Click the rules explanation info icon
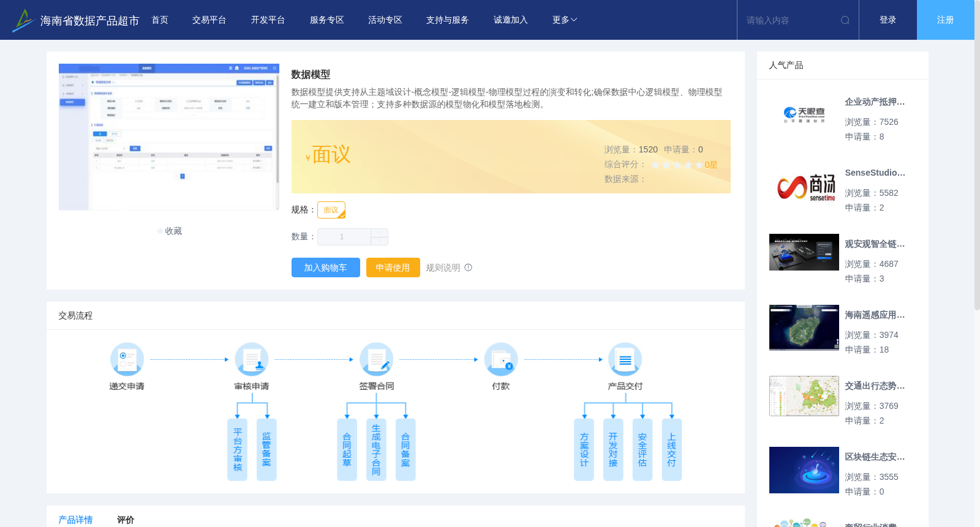 point(469,267)
